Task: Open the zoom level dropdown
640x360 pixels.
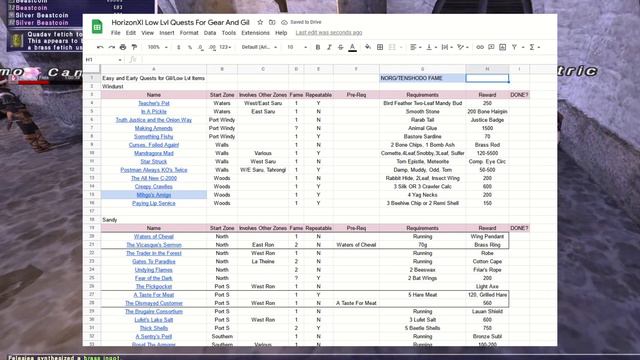Action: 158,47
